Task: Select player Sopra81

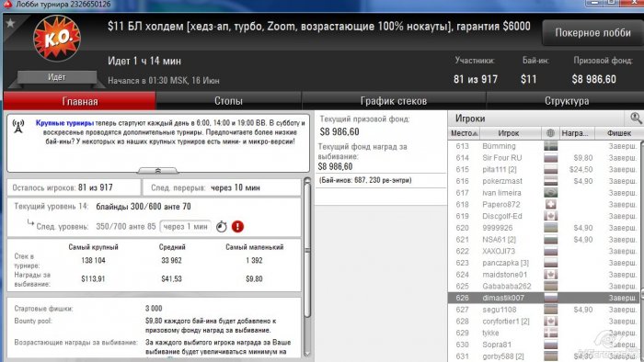Action: point(497,345)
